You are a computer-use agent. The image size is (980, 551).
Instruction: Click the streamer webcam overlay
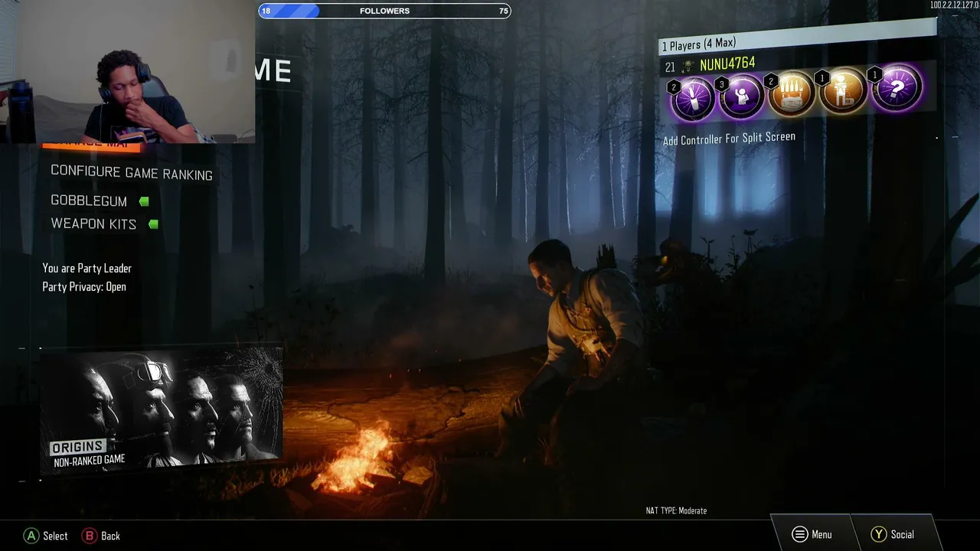click(127, 71)
